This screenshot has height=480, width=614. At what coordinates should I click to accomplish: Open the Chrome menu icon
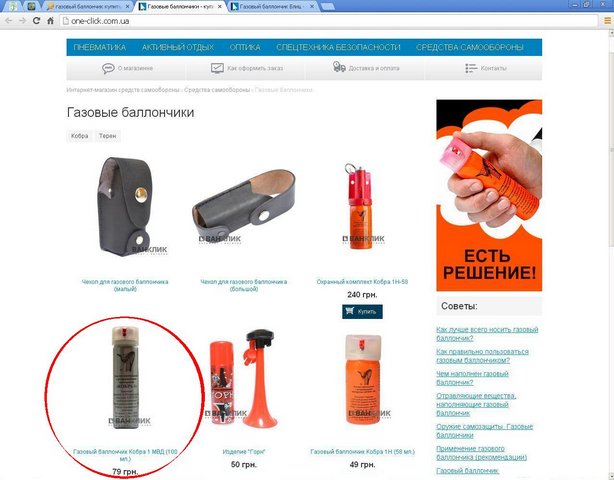coord(607,21)
